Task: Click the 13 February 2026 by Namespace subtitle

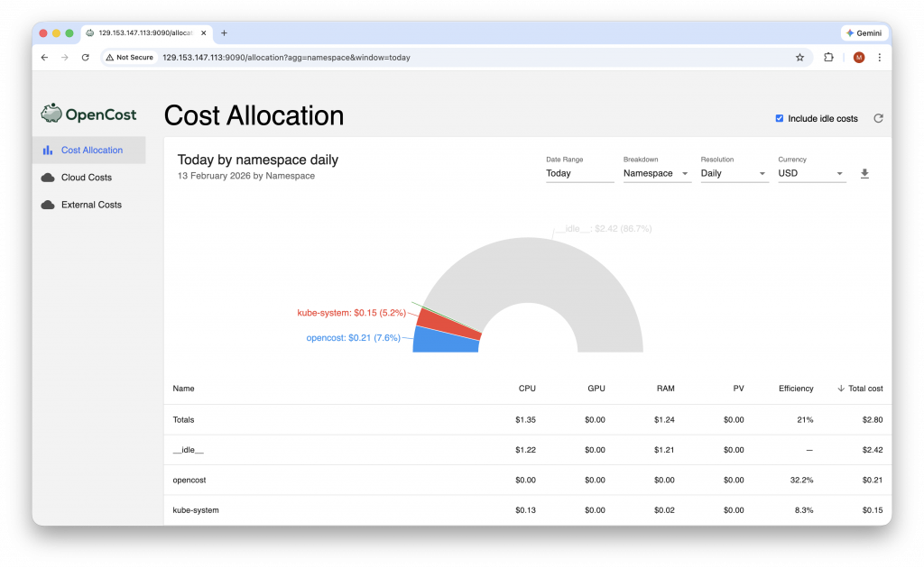Action: [245, 176]
